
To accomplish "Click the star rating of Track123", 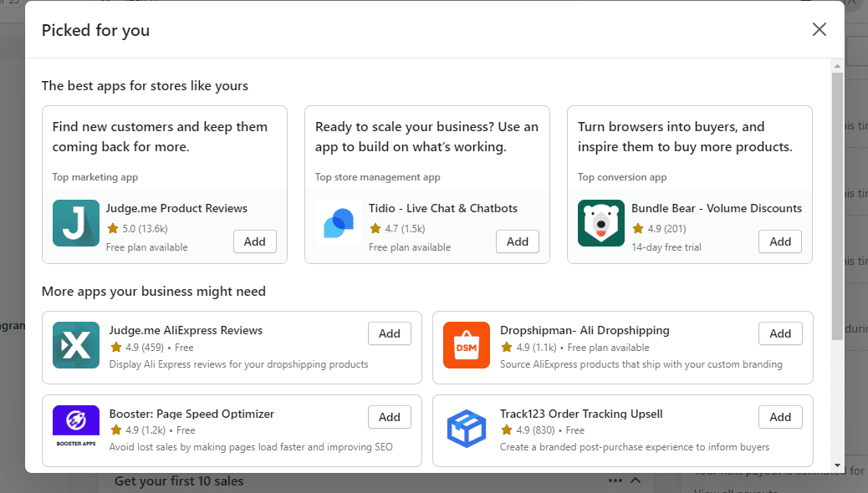I will [x=528, y=430].
